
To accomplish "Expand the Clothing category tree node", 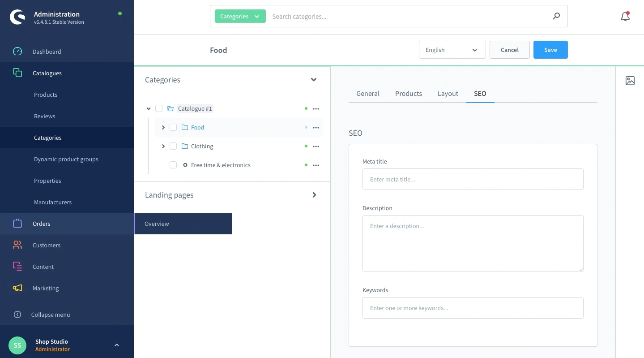I will (163, 147).
